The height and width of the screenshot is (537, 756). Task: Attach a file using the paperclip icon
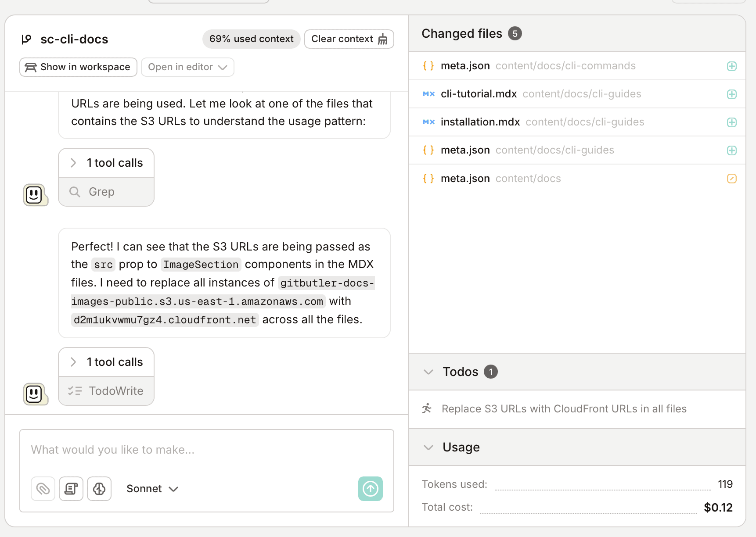(x=43, y=488)
